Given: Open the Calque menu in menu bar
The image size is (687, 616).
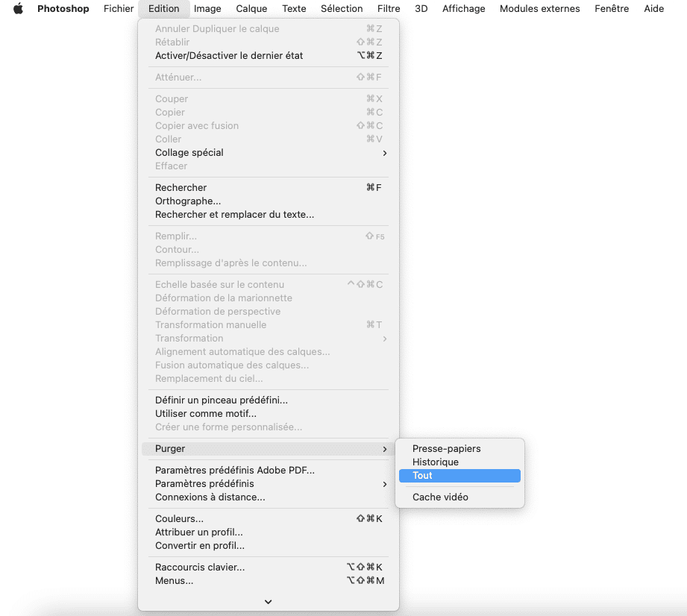Looking at the screenshot, I should coord(251,9).
